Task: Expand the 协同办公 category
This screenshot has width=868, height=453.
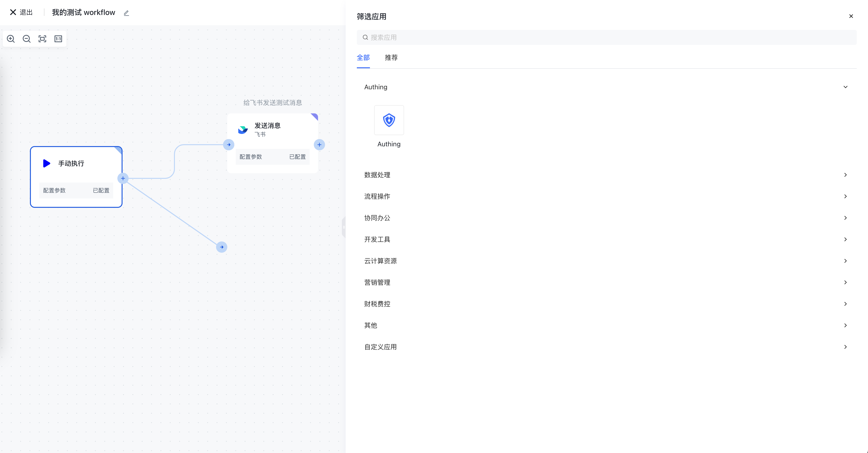Action: pos(845,218)
